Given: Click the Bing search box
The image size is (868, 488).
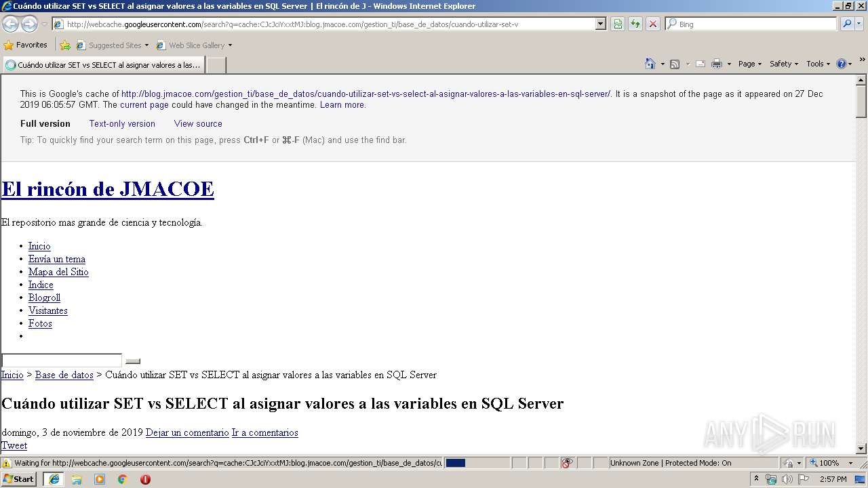Looking at the screenshot, I should pyautogui.click(x=751, y=24).
